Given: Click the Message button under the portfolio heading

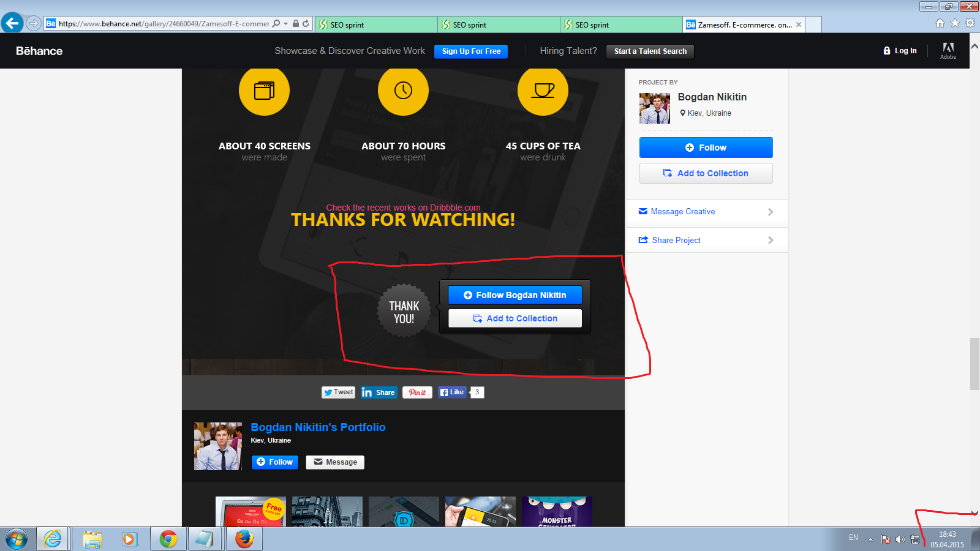Looking at the screenshot, I should click(x=335, y=462).
